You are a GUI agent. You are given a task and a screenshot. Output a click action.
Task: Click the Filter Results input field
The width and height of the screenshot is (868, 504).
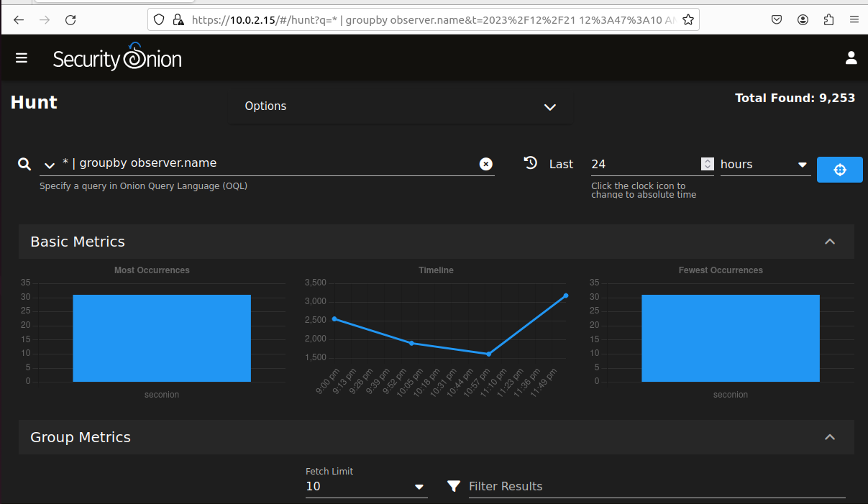click(x=656, y=487)
